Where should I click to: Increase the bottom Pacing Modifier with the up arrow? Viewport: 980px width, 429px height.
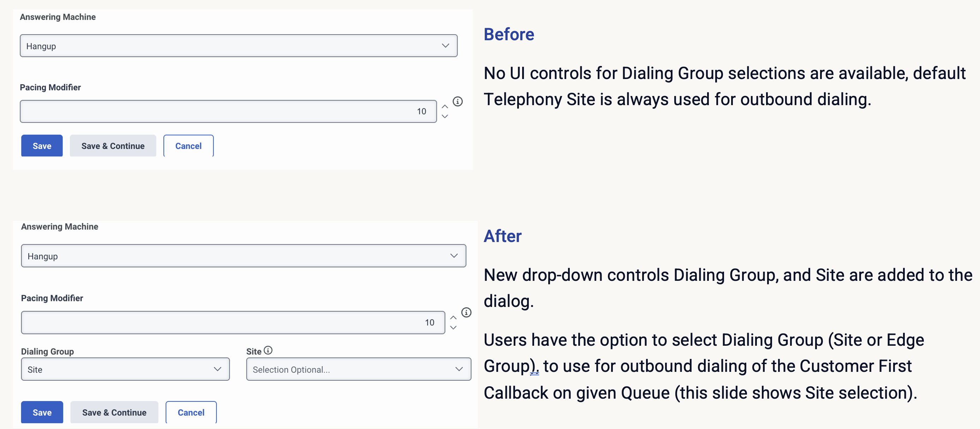click(453, 318)
